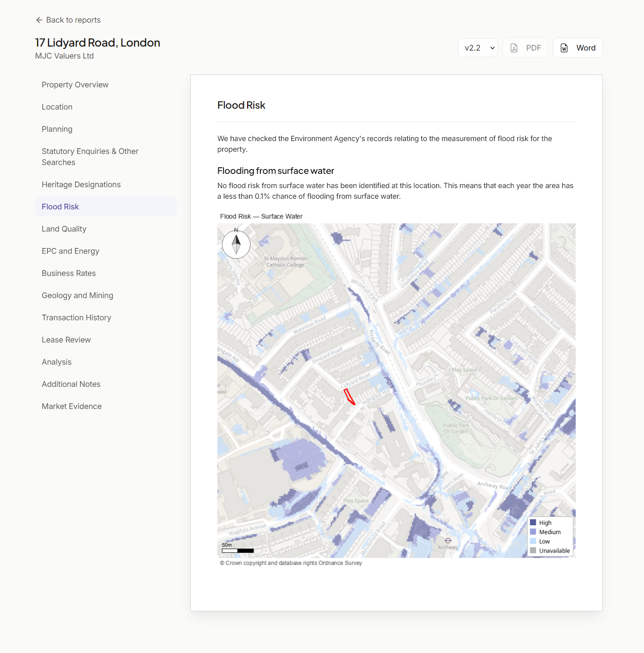Click the Unavailable legend swatch
The image size is (644, 653).
coord(533,551)
